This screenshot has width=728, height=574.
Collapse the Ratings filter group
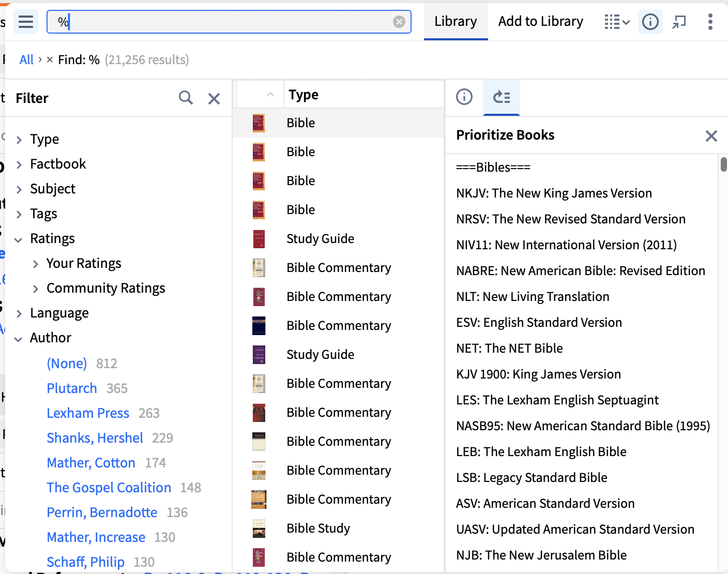click(19, 239)
